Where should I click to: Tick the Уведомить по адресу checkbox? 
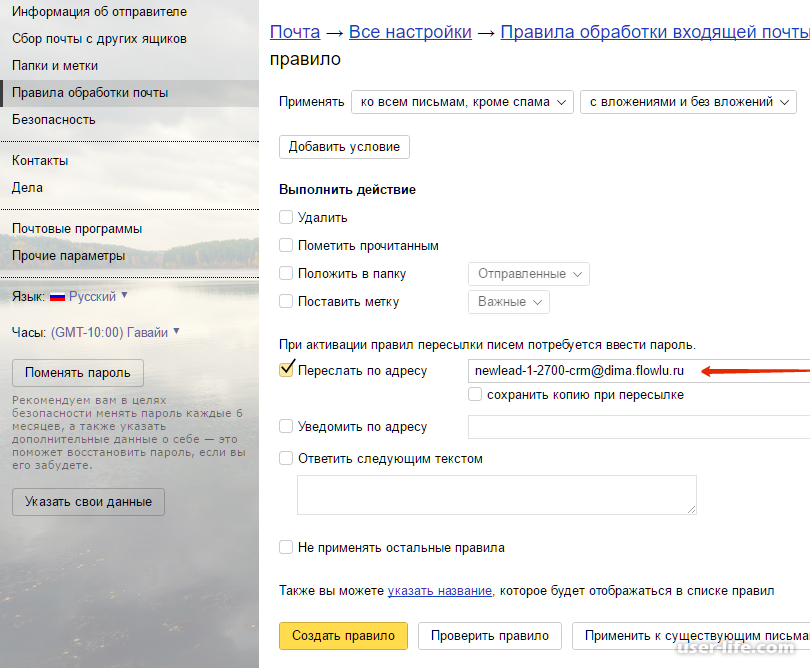[286, 426]
